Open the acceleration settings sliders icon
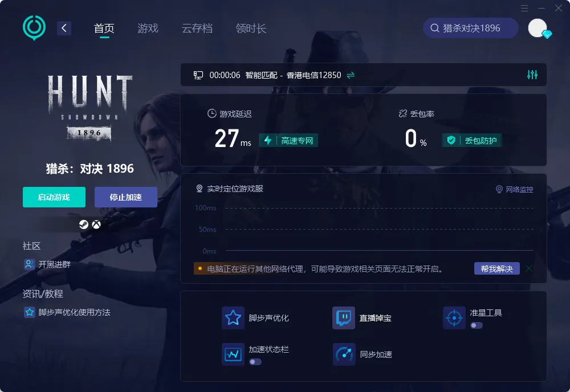 (x=532, y=75)
